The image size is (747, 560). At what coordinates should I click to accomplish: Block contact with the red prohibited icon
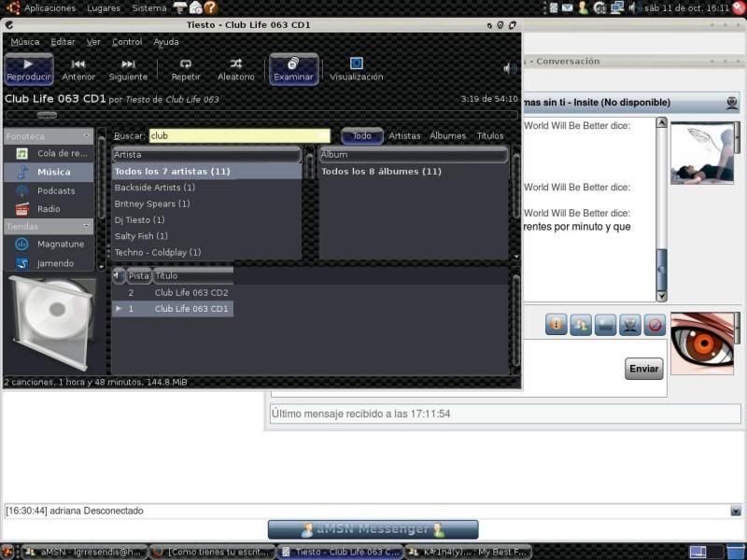655,325
